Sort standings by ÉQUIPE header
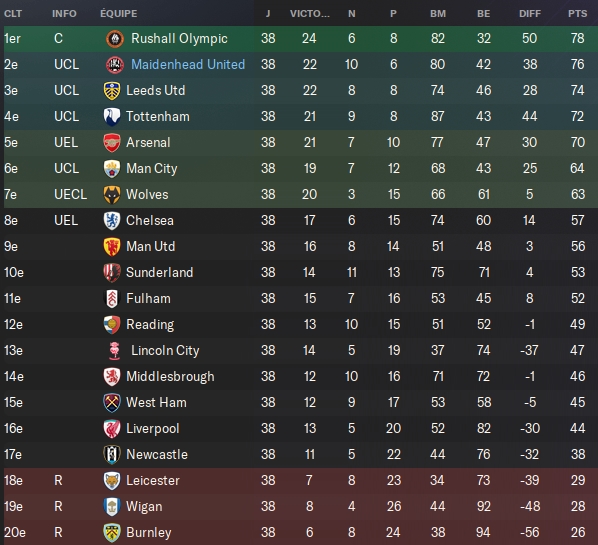Image resolution: width=598 pixels, height=545 pixels. tap(119, 14)
